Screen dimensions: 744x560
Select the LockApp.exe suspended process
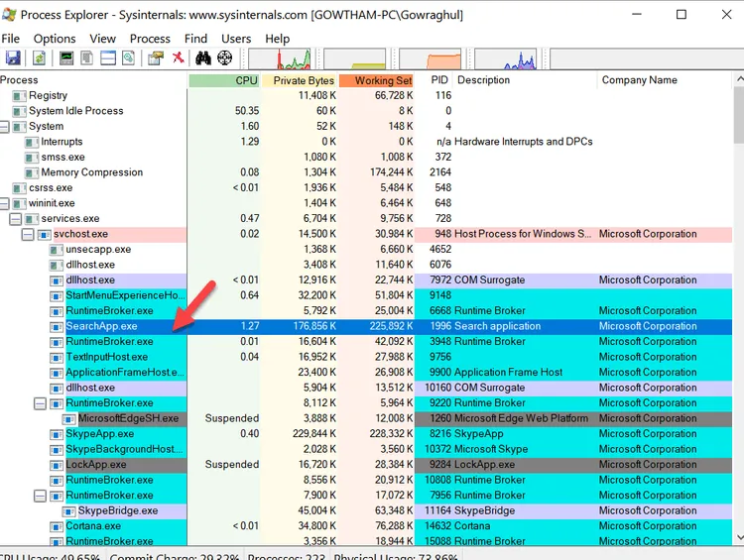coord(366,465)
